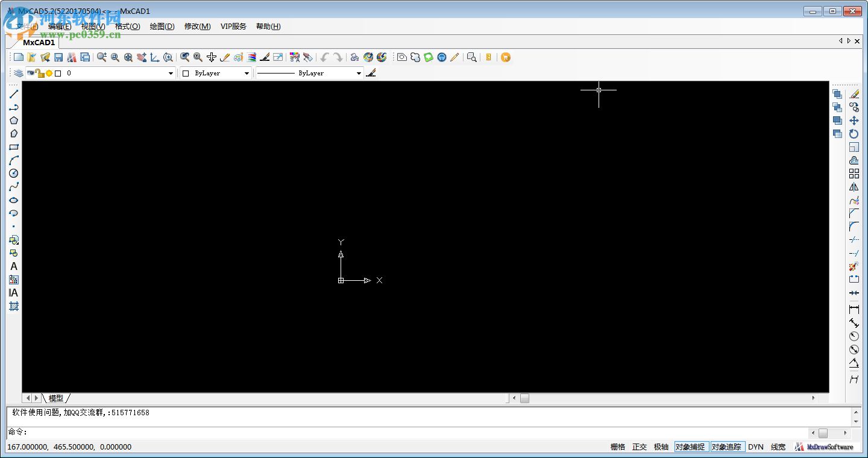Toggle the layer 0 lock icon
868x458 pixels.
[x=39, y=73]
